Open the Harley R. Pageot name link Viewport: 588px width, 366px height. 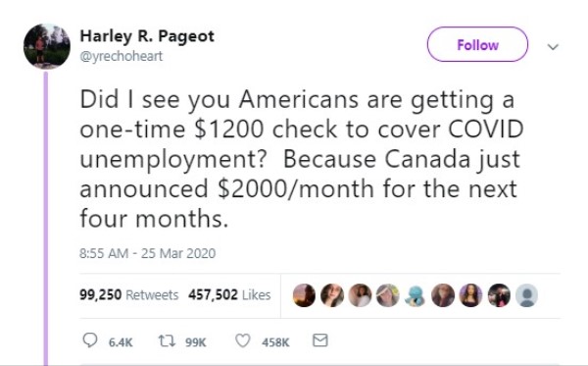click(x=147, y=36)
